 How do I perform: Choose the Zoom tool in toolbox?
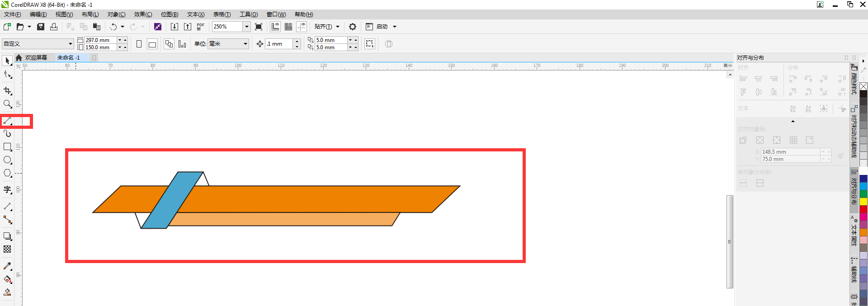pos(7,104)
